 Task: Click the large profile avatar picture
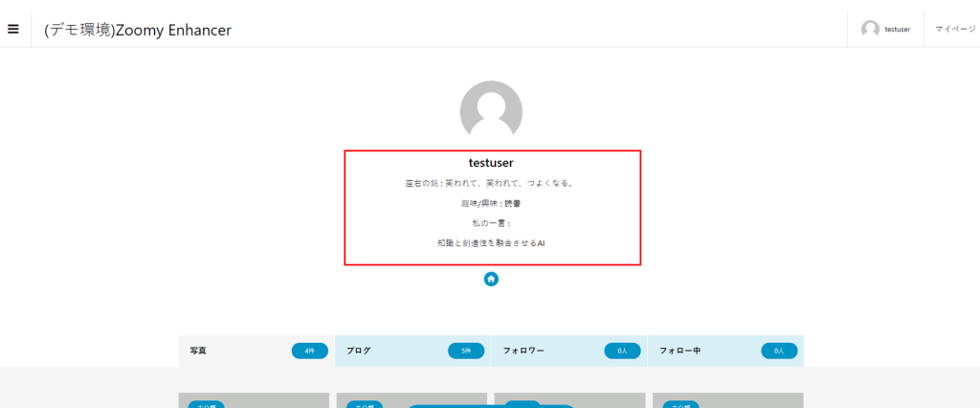[491, 111]
